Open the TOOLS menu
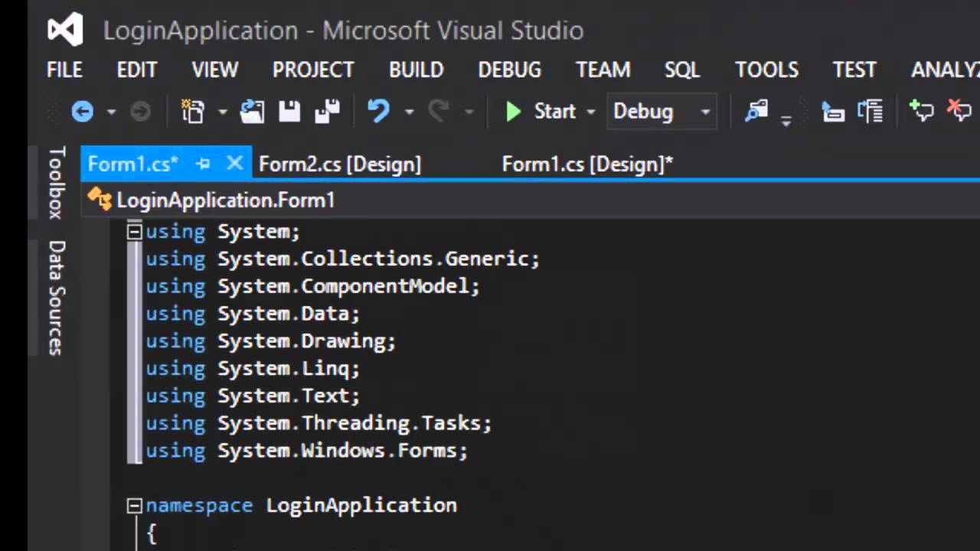The width and height of the screenshot is (980, 551). 767,70
